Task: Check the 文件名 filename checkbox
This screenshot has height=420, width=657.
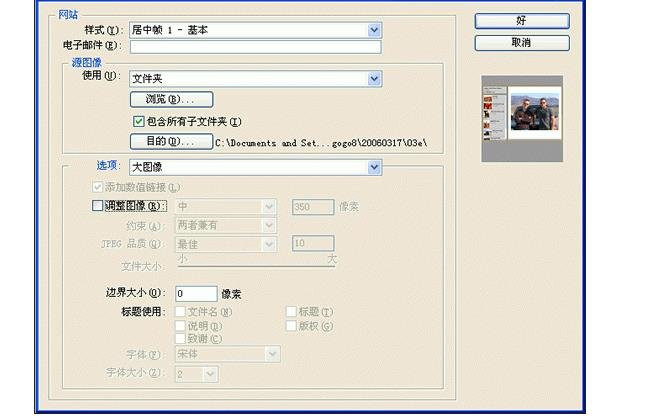Action: pos(181,312)
